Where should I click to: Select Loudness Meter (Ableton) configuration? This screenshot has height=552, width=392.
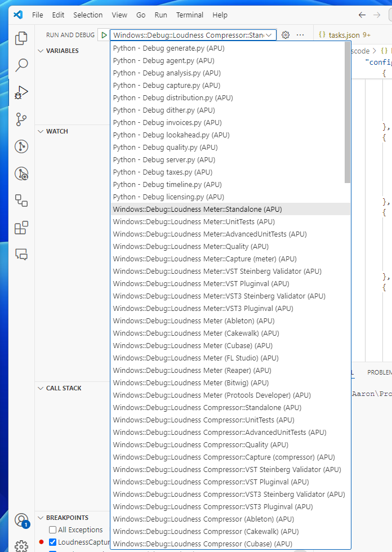pyautogui.click(x=230, y=320)
